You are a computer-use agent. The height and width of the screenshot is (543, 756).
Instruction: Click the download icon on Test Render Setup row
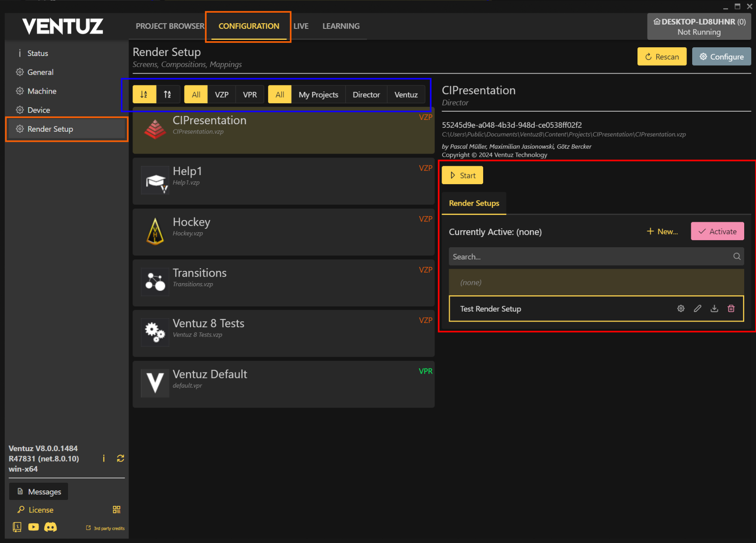[714, 309]
